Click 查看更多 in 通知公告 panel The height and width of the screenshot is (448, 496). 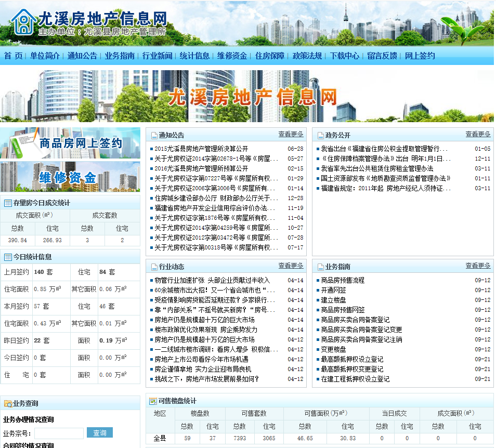coord(291,134)
